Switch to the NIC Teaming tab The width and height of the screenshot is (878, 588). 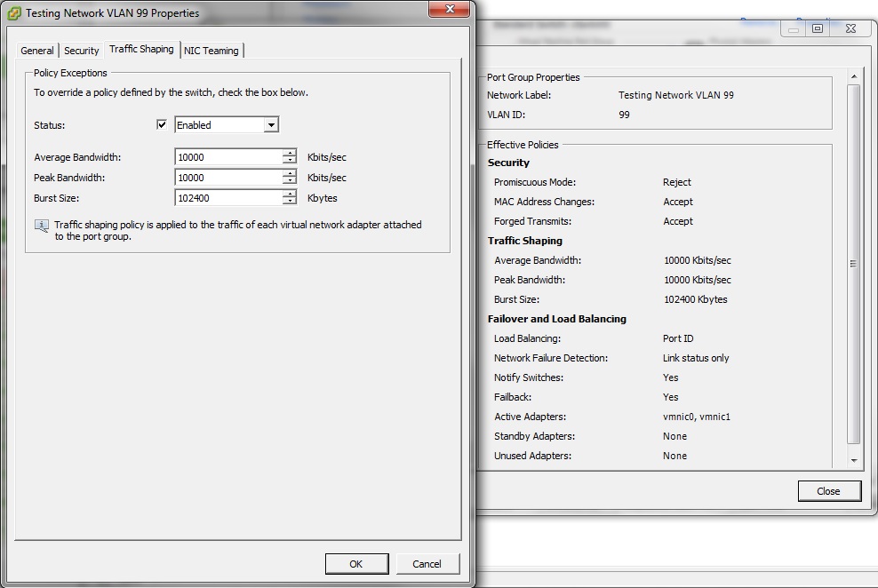coord(212,51)
